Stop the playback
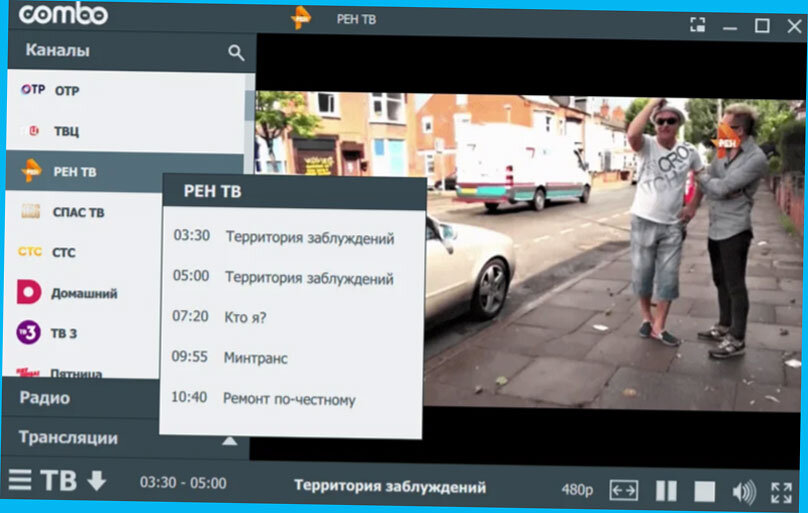 coord(704,491)
